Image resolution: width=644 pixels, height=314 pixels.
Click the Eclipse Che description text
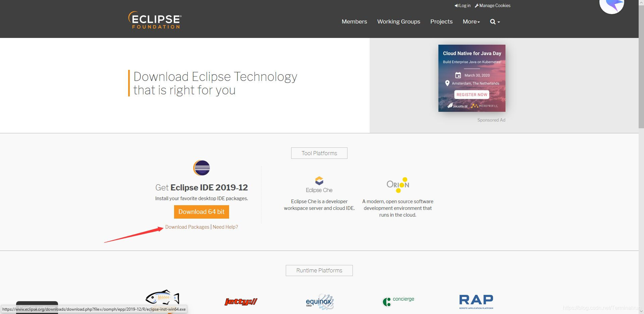319,205
